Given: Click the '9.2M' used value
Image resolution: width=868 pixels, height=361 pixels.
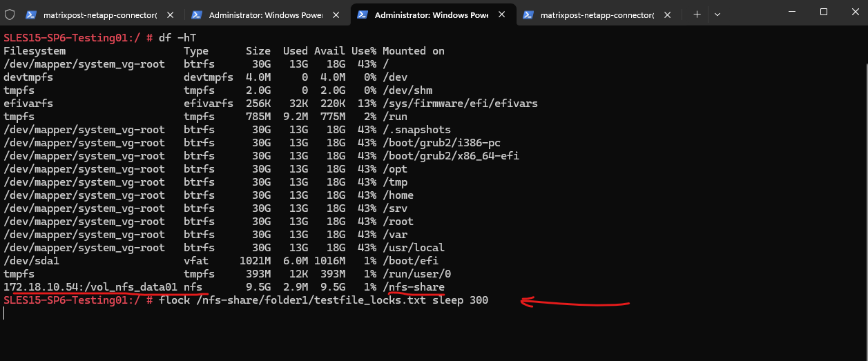Looking at the screenshot, I should [x=295, y=117].
